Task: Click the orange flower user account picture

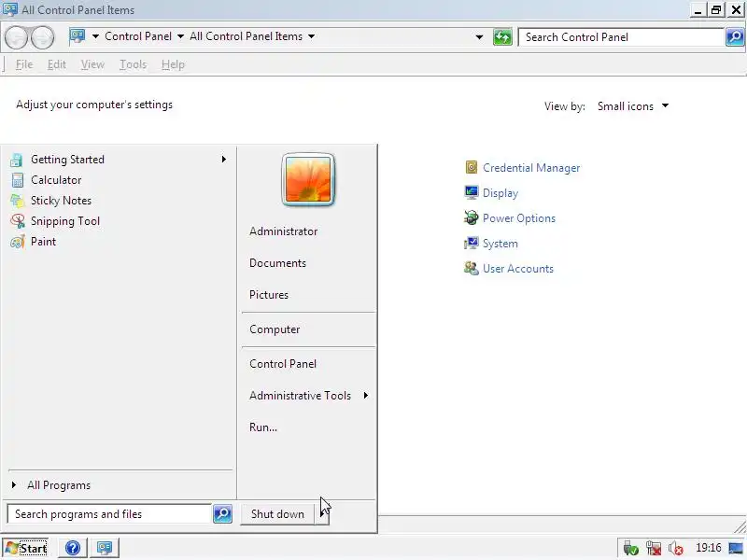Action: (308, 179)
